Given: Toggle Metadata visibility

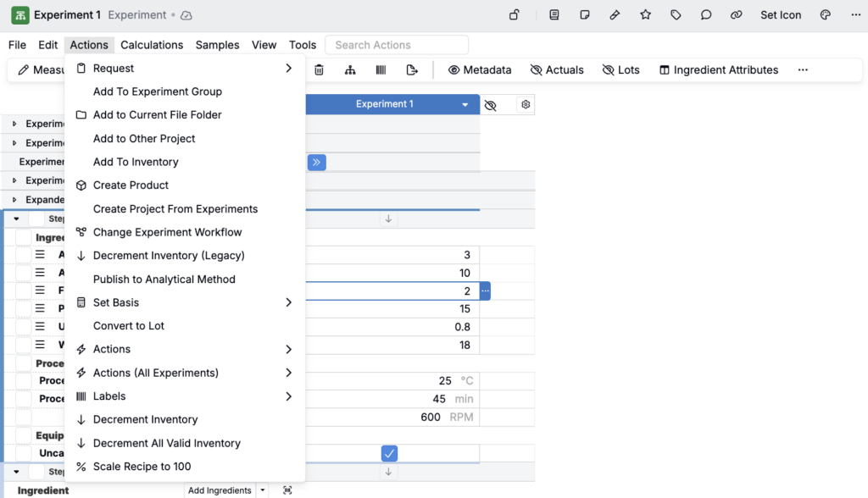Looking at the screenshot, I should coord(480,70).
